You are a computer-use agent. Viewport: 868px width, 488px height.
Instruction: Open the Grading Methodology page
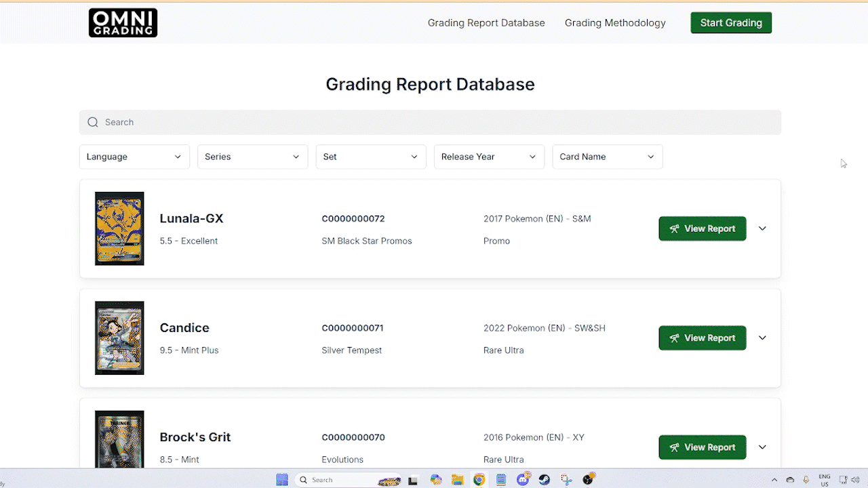coord(615,23)
